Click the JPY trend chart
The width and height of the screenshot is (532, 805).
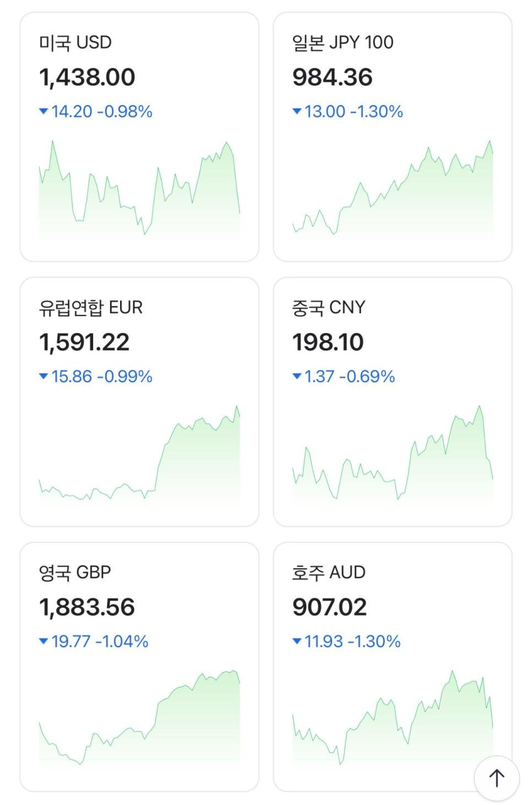point(393,190)
